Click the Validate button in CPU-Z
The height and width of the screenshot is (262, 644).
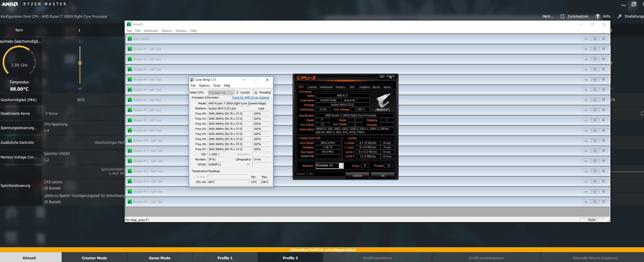pyautogui.click(x=357, y=176)
